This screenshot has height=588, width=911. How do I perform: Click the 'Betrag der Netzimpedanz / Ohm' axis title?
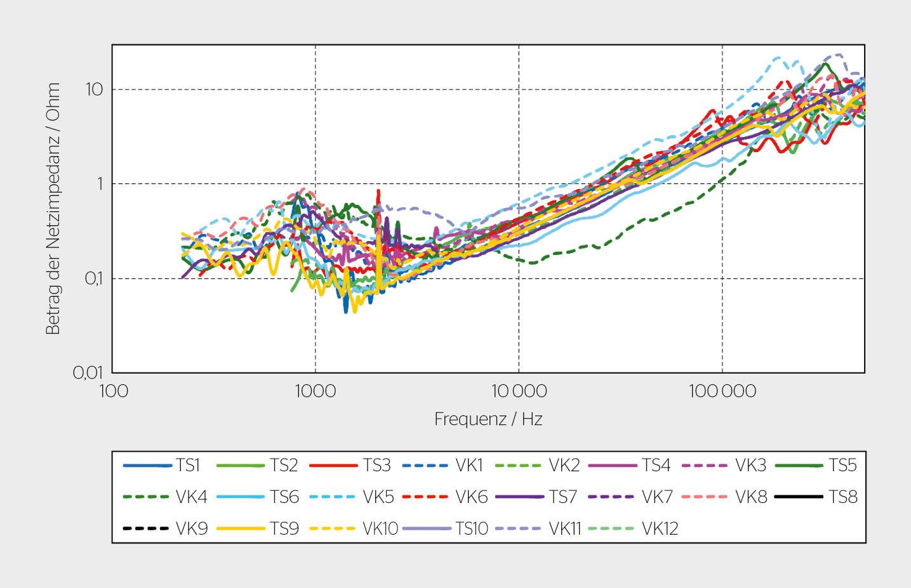pos(53,209)
